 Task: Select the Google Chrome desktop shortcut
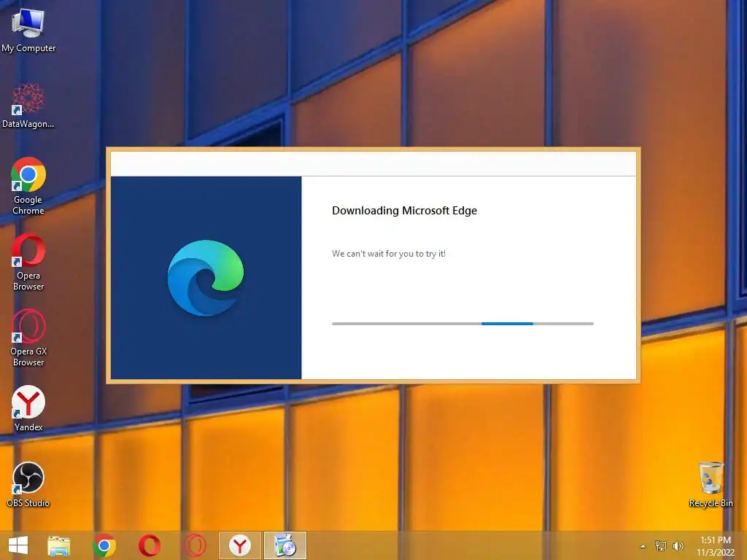[x=28, y=186]
